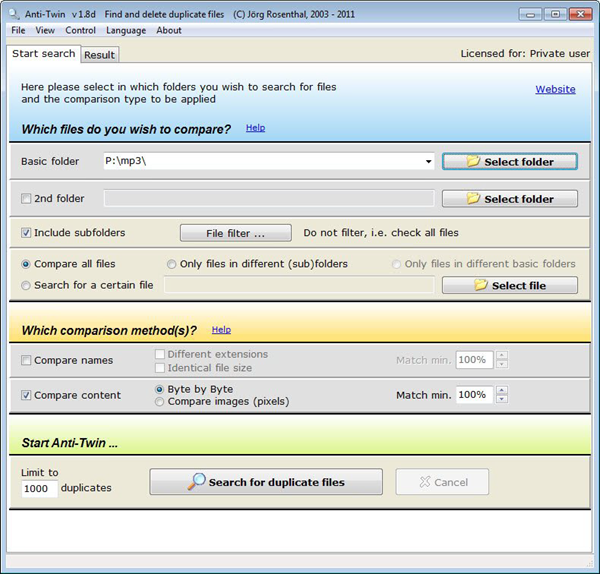Select Only files in different (sub)folders option

click(173, 264)
